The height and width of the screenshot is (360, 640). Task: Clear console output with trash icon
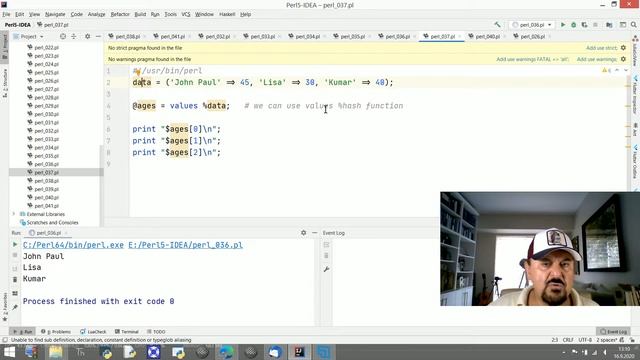[x=15, y=280]
